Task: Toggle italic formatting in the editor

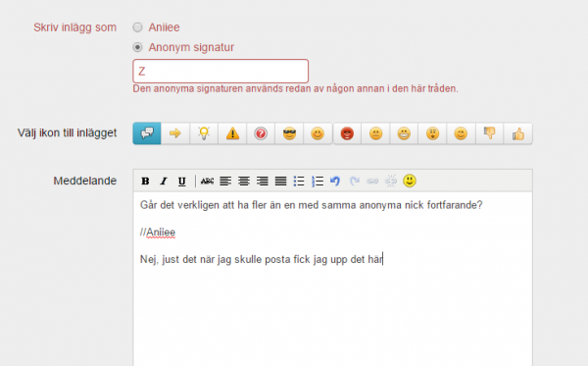Action: (164, 182)
